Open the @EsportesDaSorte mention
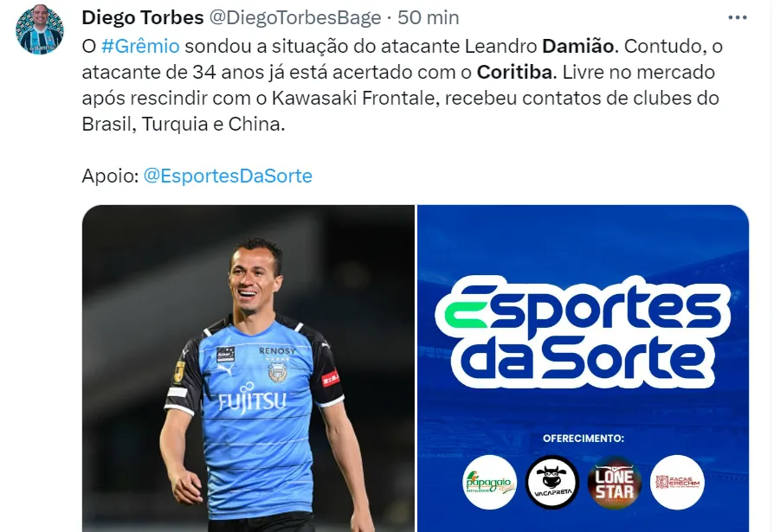The height and width of the screenshot is (532, 780). pyautogui.click(x=228, y=176)
